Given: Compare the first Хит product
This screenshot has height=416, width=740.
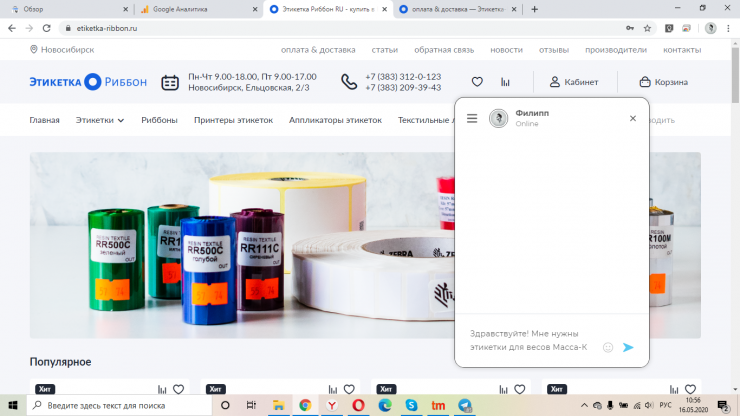Looking at the screenshot, I should pyautogui.click(x=162, y=389).
